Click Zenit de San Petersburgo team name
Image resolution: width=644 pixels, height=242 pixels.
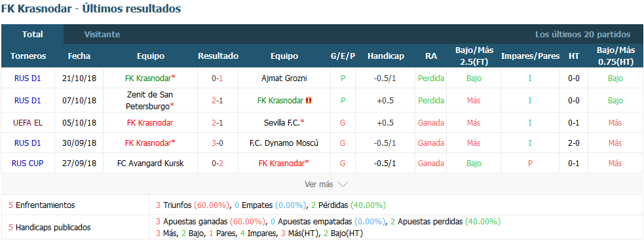point(150,101)
